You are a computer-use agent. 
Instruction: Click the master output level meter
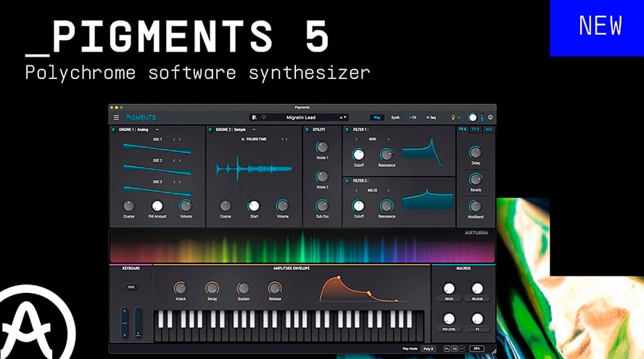coord(482,117)
